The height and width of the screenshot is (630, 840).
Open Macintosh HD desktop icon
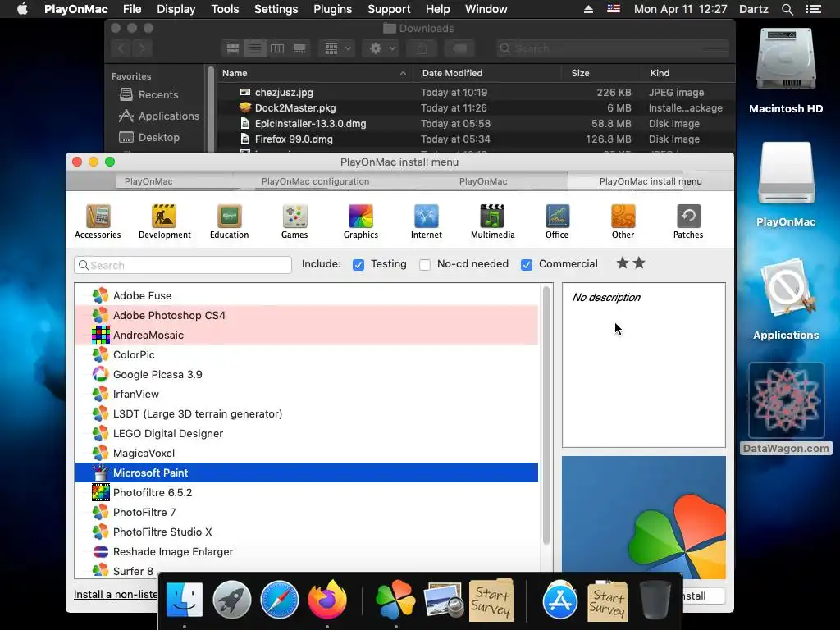pyautogui.click(x=785, y=71)
